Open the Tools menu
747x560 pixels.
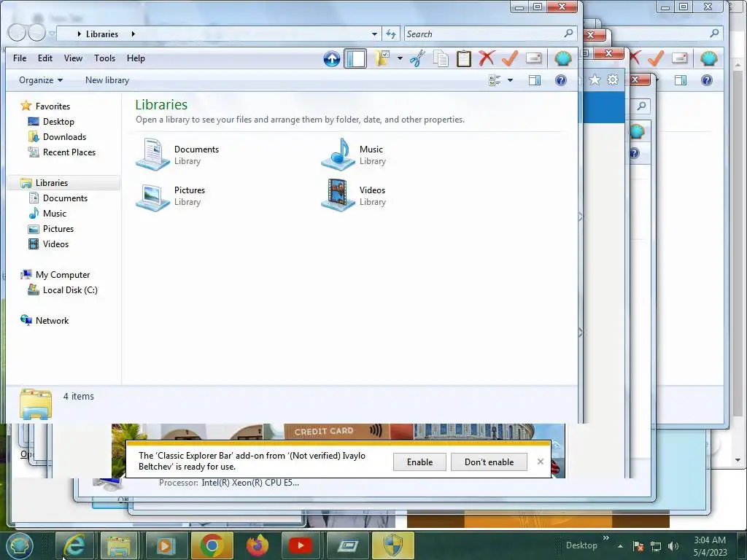point(104,58)
